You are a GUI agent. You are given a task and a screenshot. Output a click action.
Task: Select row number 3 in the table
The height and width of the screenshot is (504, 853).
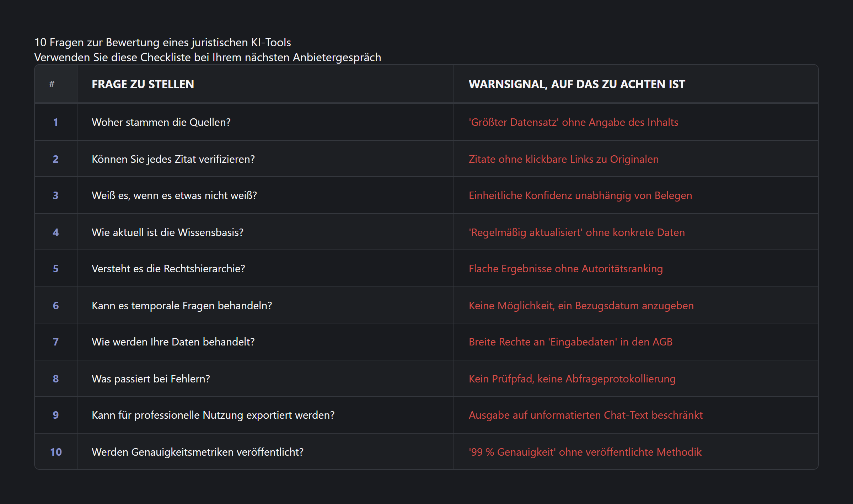tap(55, 195)
